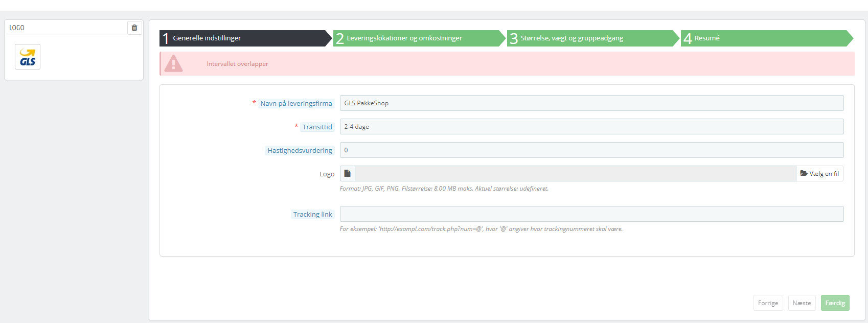This screenshot has width=868, height=323.
Task: Click the Navn på leveringsfirma label
Action: (x=296, y=103)
